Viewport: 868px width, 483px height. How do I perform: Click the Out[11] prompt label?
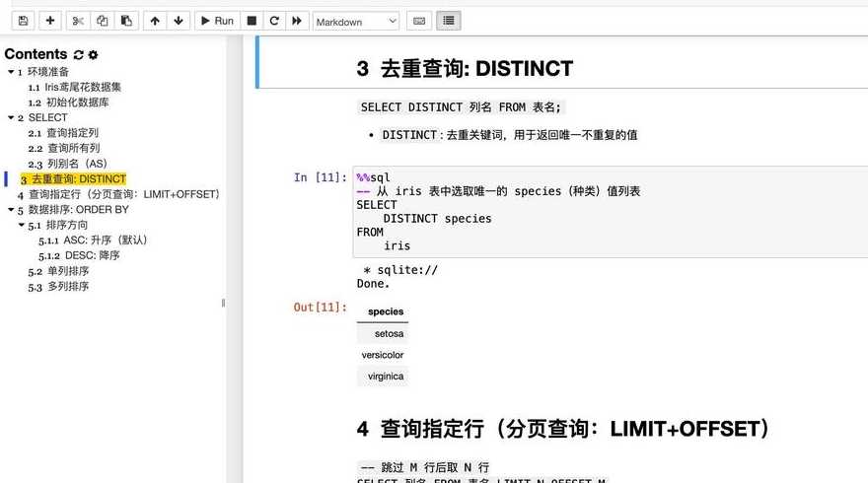(320, 308)
